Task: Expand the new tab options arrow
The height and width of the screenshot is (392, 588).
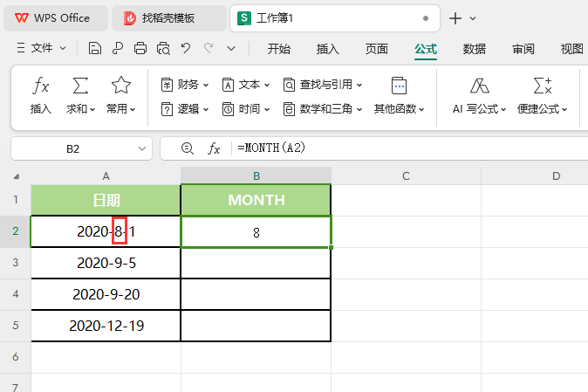Action: click(x=473, y=18)
